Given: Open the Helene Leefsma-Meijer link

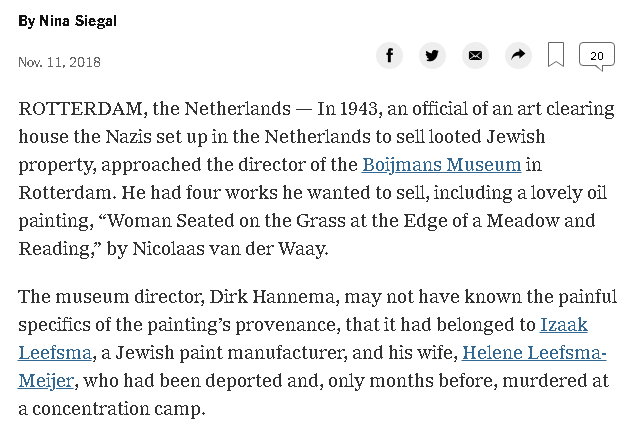Looking at the screenshot, I should [534, 353].
